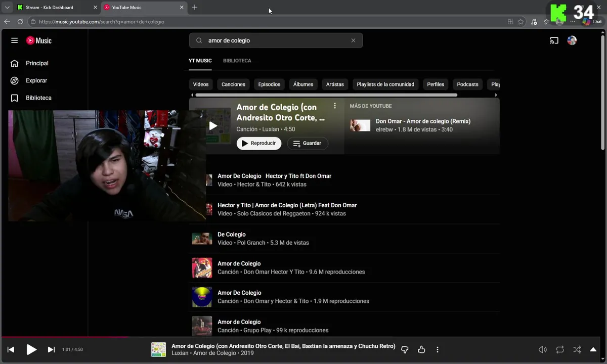Reload the page
The image size is (607, 364).
point(20,22)
